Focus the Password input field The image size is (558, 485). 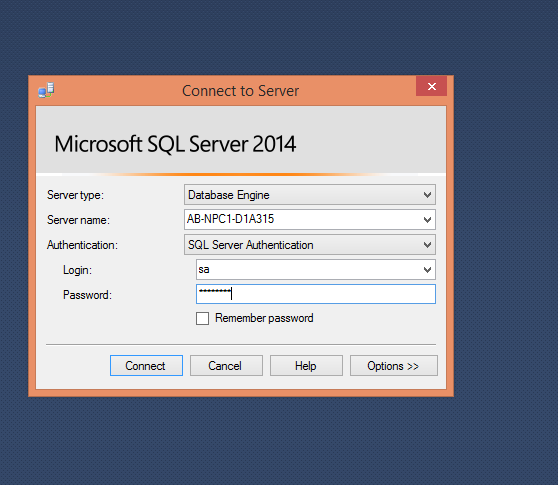click(316, 294)
